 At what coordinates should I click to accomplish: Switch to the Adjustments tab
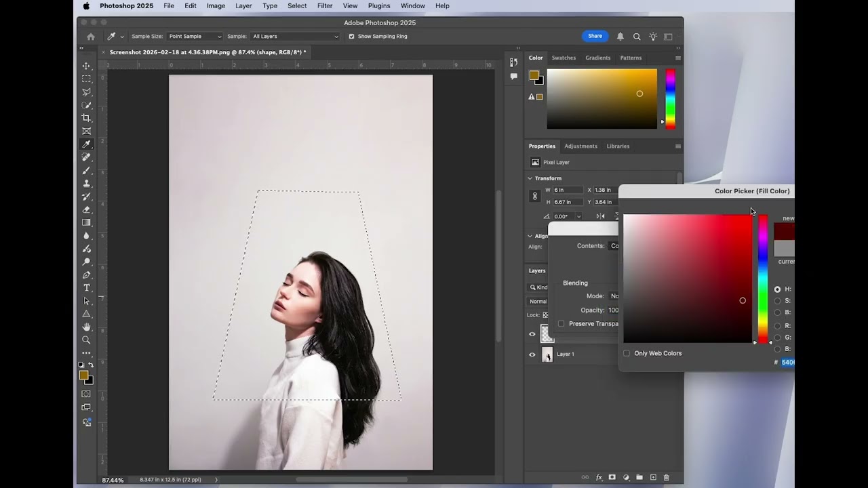580,146
